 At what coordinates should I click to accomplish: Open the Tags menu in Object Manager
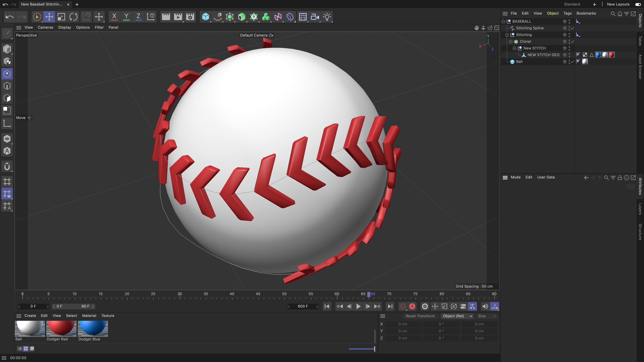[x=567, y=13]
